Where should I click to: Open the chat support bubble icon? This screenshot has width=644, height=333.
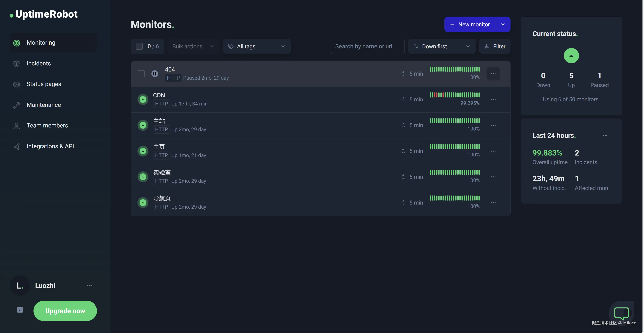621,313
